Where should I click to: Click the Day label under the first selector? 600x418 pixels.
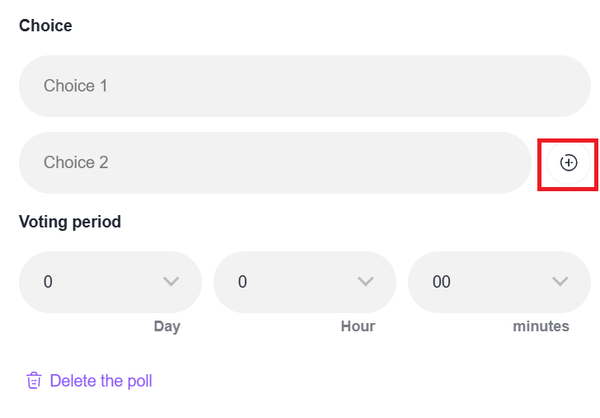pos(167,326)
